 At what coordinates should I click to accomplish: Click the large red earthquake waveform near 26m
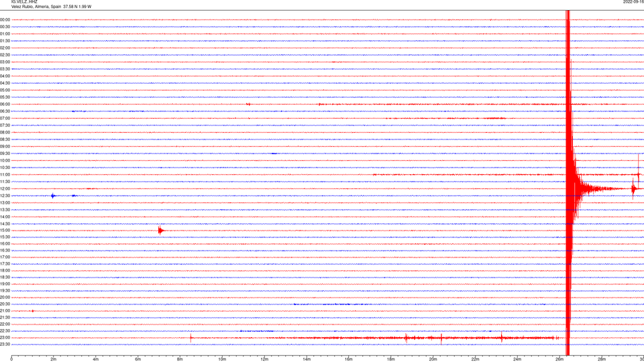pos(568,182)
